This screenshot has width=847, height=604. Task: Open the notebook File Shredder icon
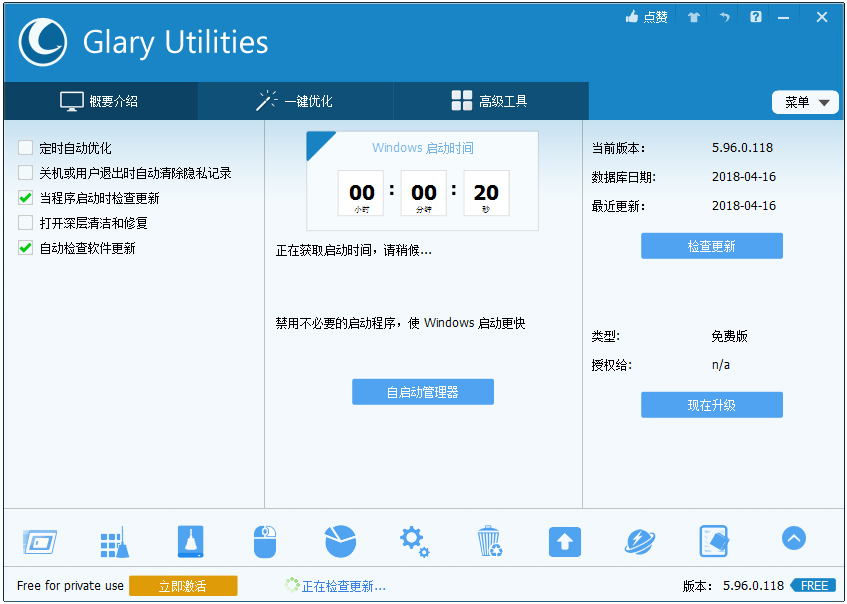pos(714,541)
